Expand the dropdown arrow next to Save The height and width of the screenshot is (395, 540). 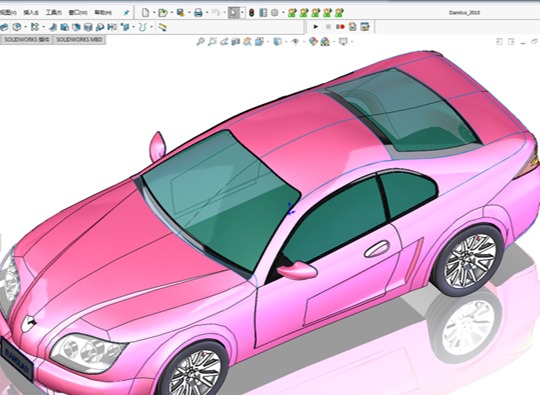click(x=189, y=13)
